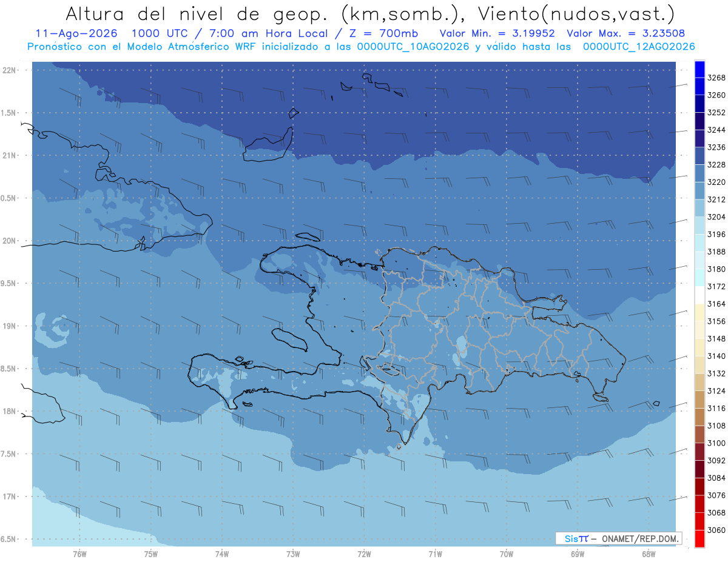
Task: Click the '3140' colorbar value
Action: pos(716,356)
